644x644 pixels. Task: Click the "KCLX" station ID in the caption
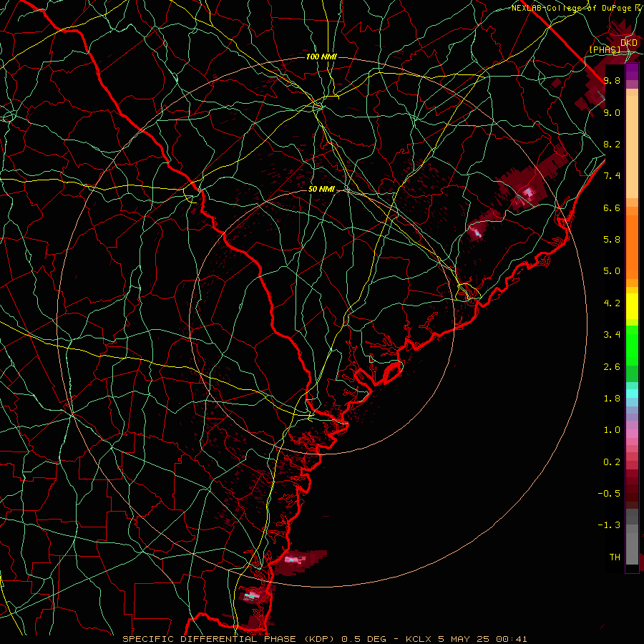pyautogui.click(x=419, y=639)
